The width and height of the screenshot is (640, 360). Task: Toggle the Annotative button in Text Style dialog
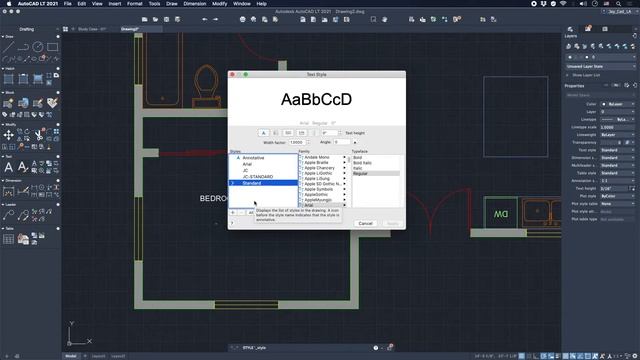(263, 133)
